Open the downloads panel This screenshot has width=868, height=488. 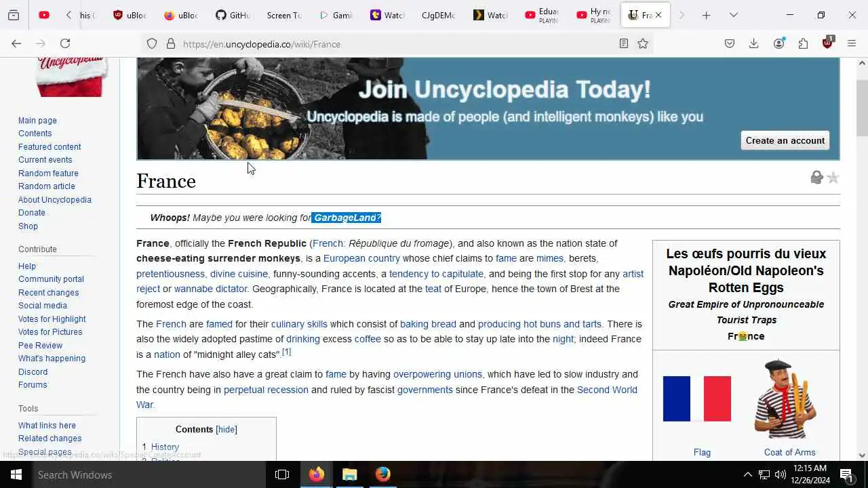[x=753, y=43]
